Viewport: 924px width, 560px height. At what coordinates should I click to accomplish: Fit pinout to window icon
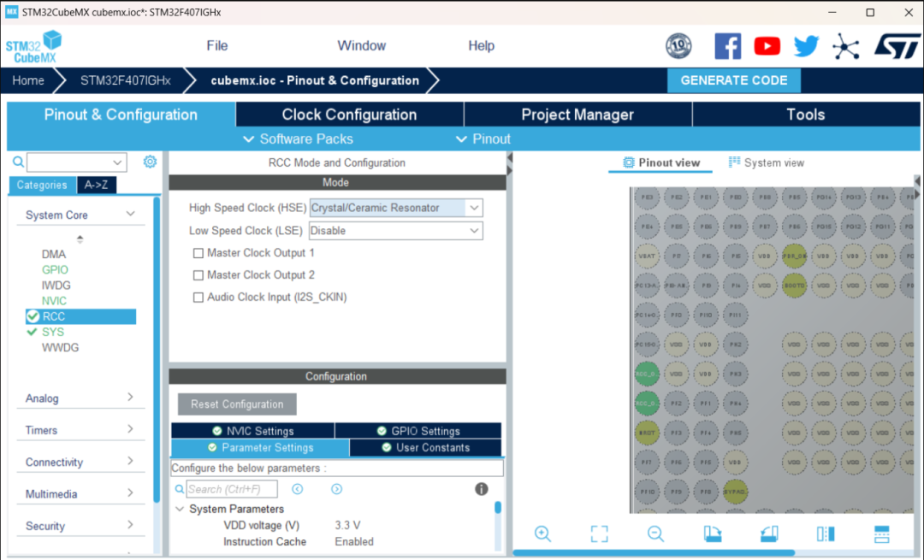point(599,534)
